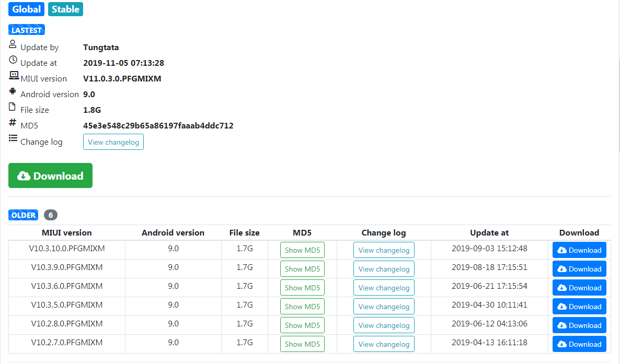620x364 pixels.
Task: Download V10.2.7.0.PFGMIXM from the table
Action: 579,344
